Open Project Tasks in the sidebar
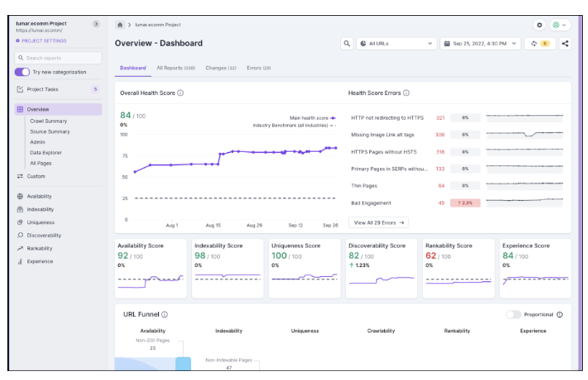The height and width of the screenshot is (380, 588). 59,89
